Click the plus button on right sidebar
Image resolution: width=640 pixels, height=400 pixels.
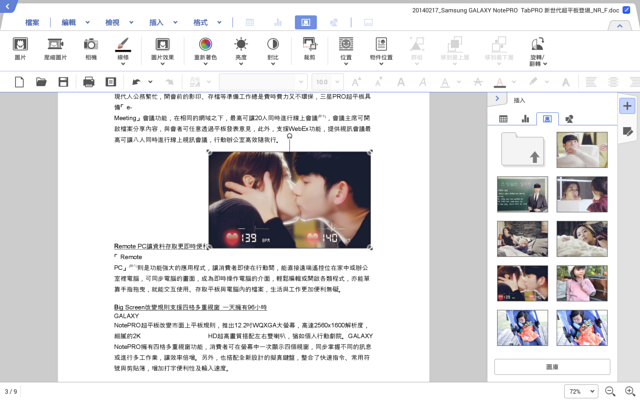(627, 106)
